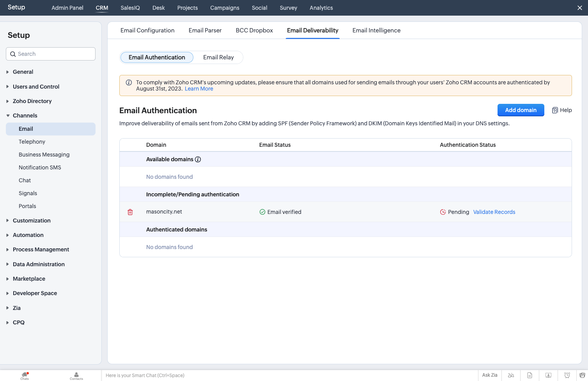
Task: Open the notes document icon in bottom bar
Action: 530,375
